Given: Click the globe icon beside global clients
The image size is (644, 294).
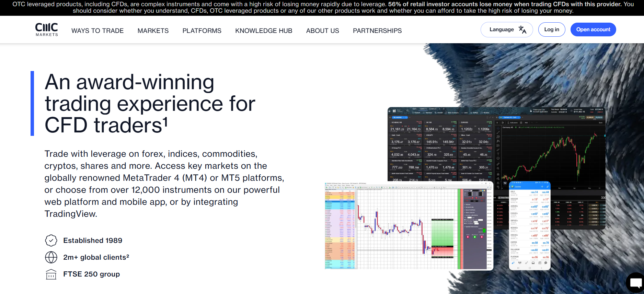Looking at the screenshot, I should [x=51, y=257].
